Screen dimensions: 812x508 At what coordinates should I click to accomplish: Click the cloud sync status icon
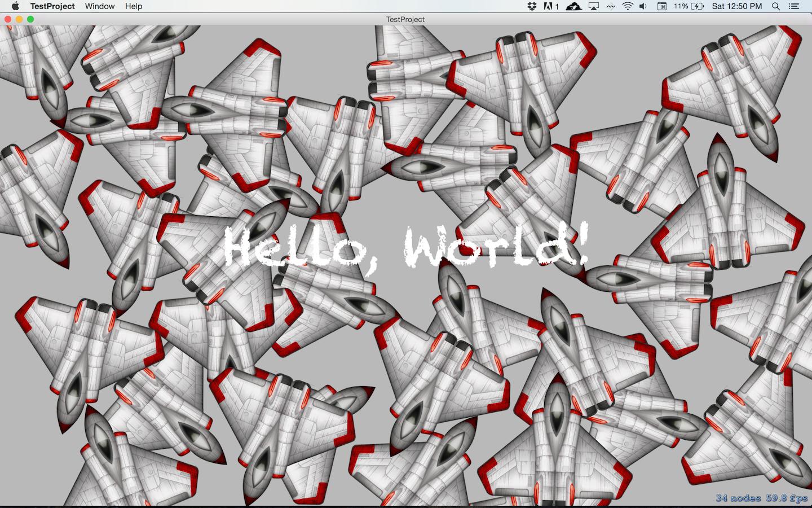574,6
